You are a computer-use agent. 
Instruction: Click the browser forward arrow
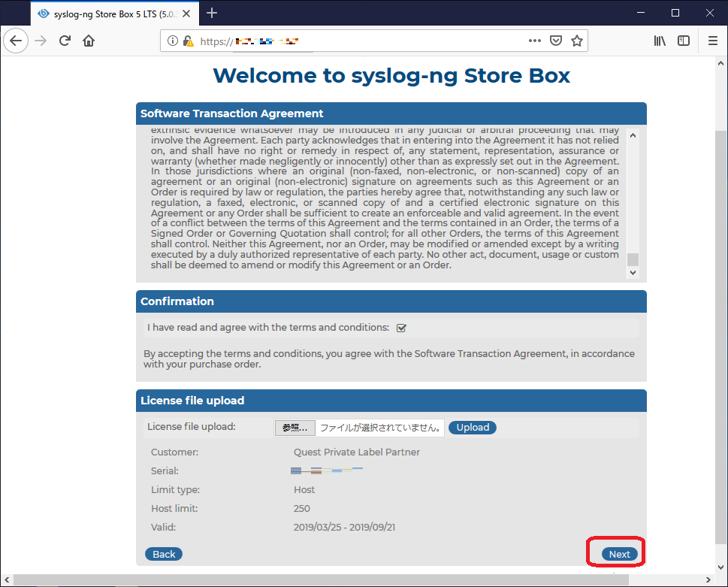point(41,41)
